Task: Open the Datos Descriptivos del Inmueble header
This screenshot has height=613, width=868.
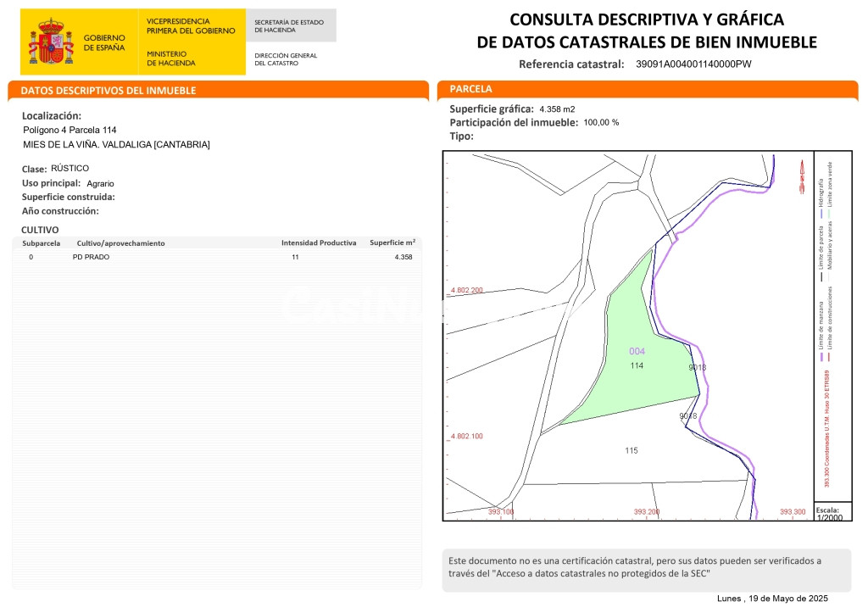Action: 108,90
